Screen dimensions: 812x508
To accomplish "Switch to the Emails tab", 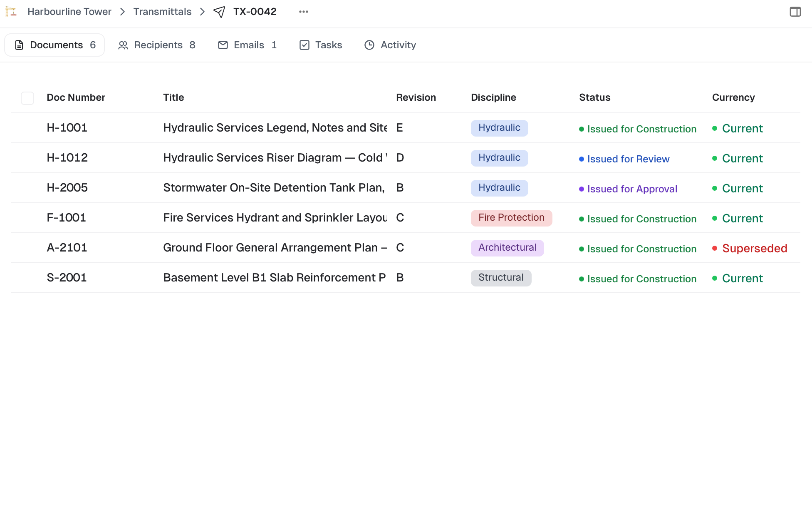I will (248, 45).
